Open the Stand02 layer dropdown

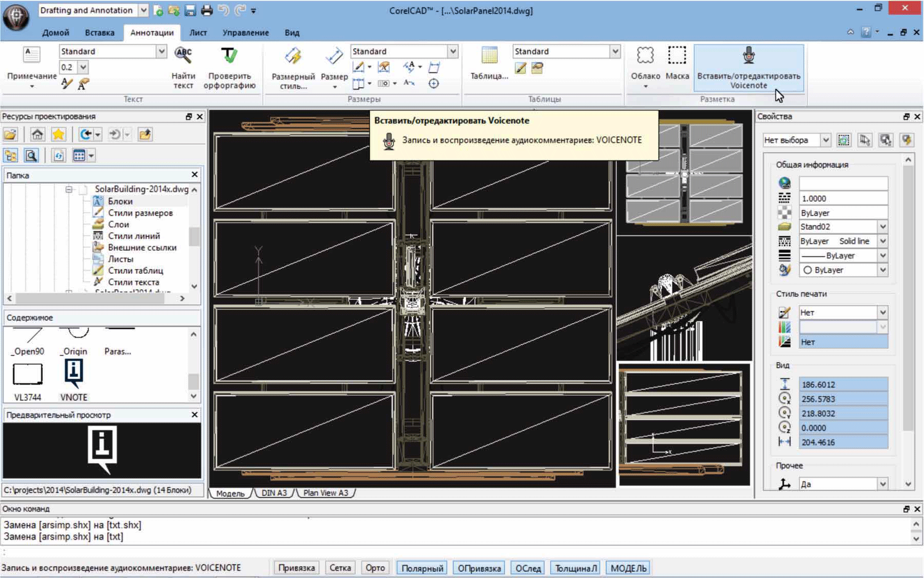click(882, 227)
